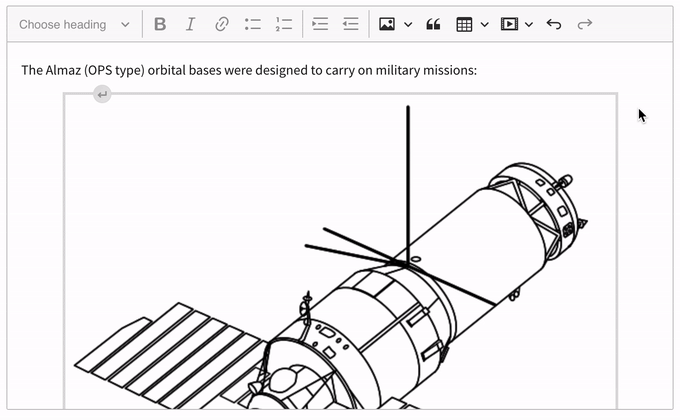Expand the insert image options arrow

[408, 24]
